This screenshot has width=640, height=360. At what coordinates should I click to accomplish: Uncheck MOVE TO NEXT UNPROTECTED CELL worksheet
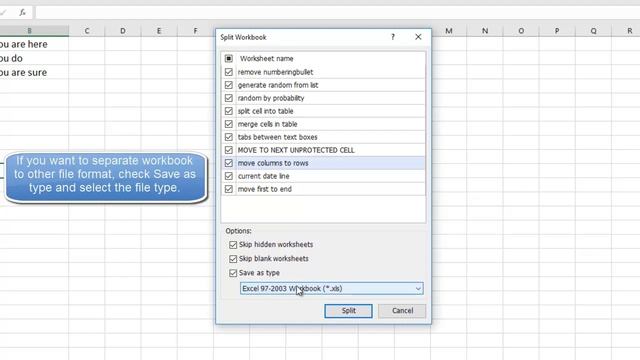(229, 150)
